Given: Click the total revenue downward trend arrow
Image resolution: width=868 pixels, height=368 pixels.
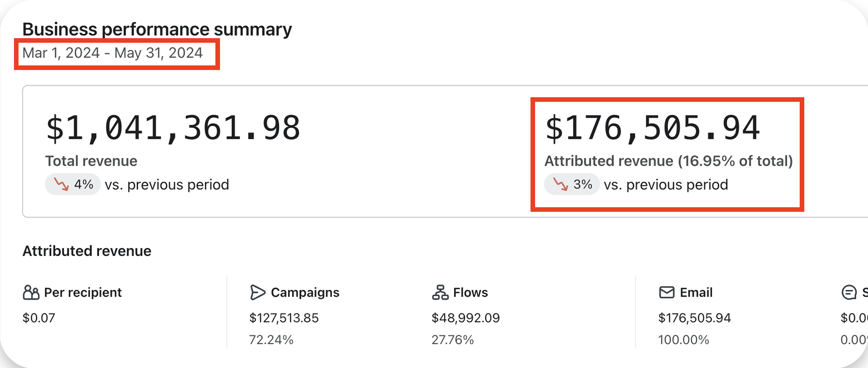Looking at the screenshot, I should click(x=61, y=184).
